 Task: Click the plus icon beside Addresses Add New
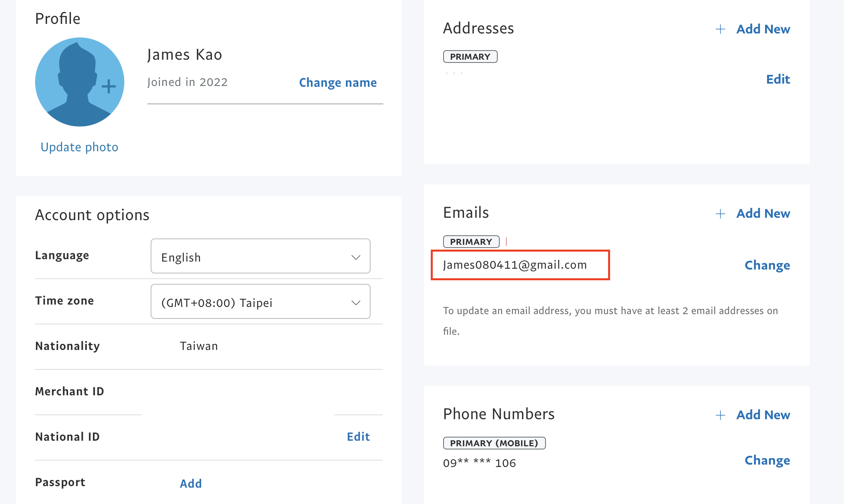coord(720,29)
